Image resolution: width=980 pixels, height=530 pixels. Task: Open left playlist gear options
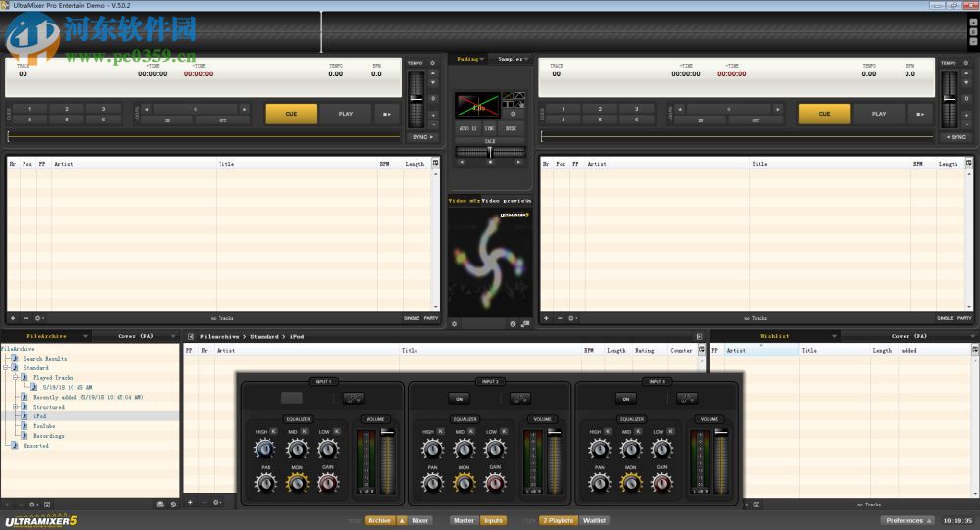tap(38, 318)
